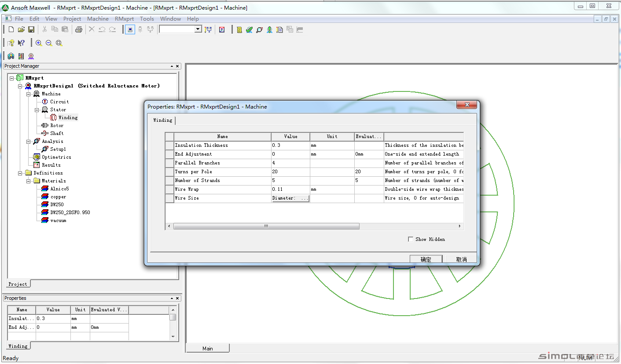Collapse the RMxprt root project node
This screenshot has width=621, height=364.
point(12,78)
